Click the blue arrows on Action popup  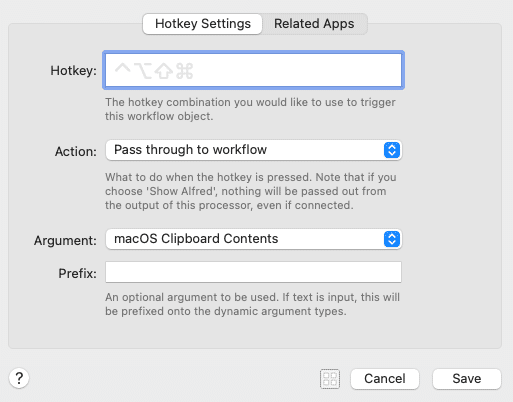tap(392, 150)
